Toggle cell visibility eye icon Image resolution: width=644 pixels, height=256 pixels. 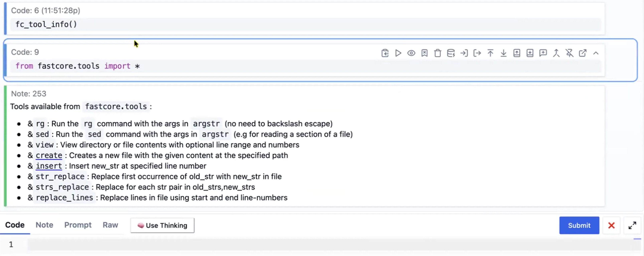(x=411, y=53)
